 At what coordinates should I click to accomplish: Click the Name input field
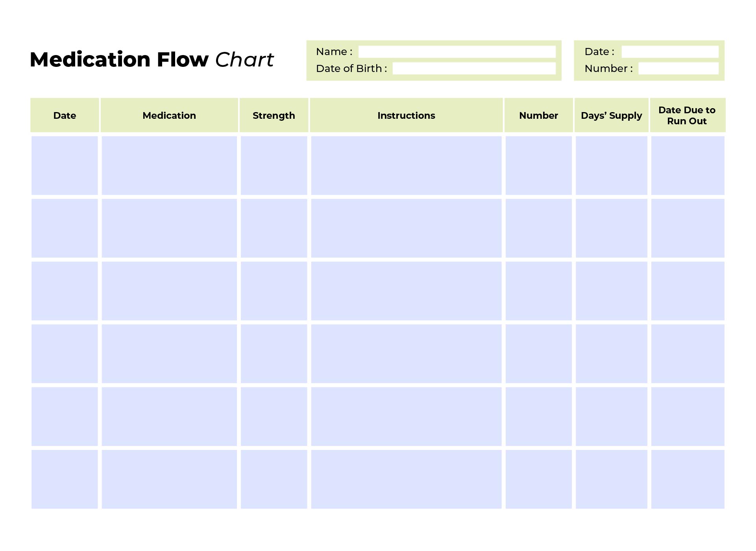click(457, 52)
